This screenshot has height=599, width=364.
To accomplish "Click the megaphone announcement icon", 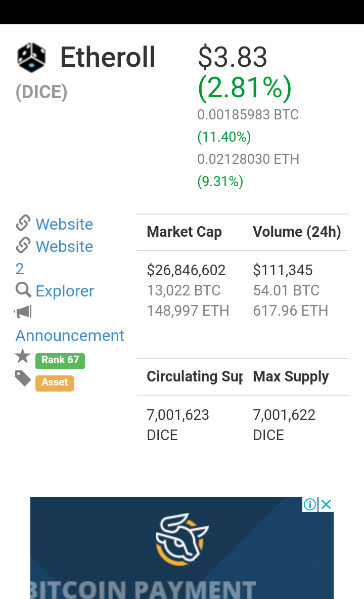I will pyautogui.click(x=23, y=312).
